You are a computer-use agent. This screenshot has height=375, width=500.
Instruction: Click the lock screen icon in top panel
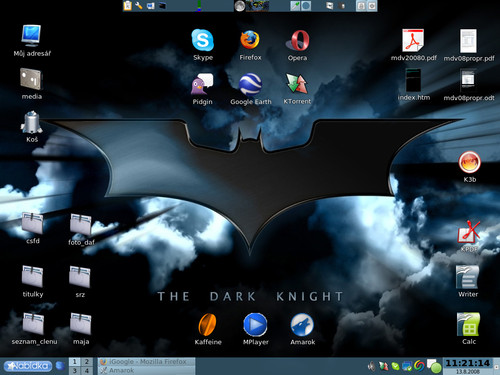click(x=361, y=6)
